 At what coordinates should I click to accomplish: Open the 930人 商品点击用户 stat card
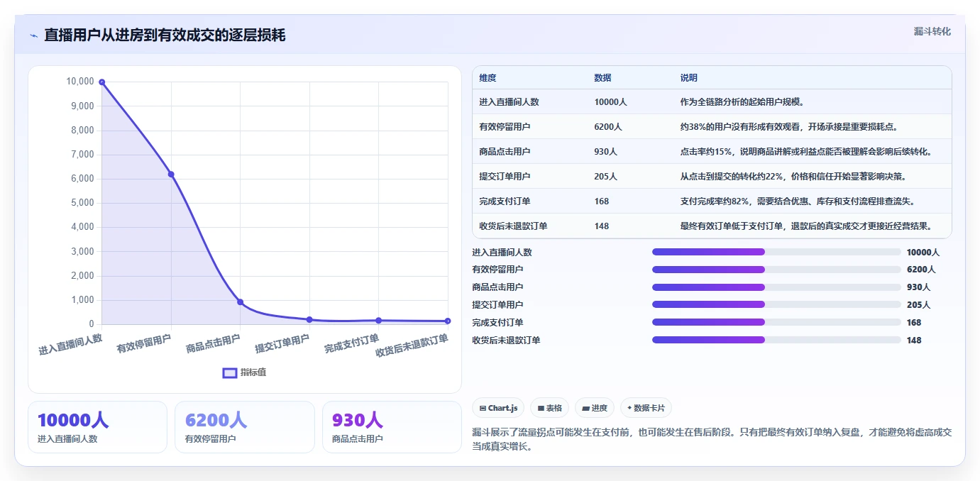click(392, 427)
